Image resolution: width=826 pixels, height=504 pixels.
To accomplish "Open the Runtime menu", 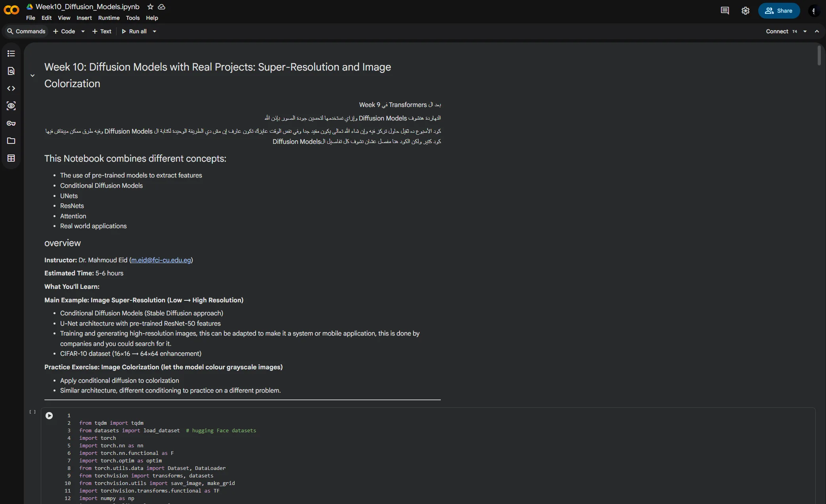I will click(x=109, y=18).
